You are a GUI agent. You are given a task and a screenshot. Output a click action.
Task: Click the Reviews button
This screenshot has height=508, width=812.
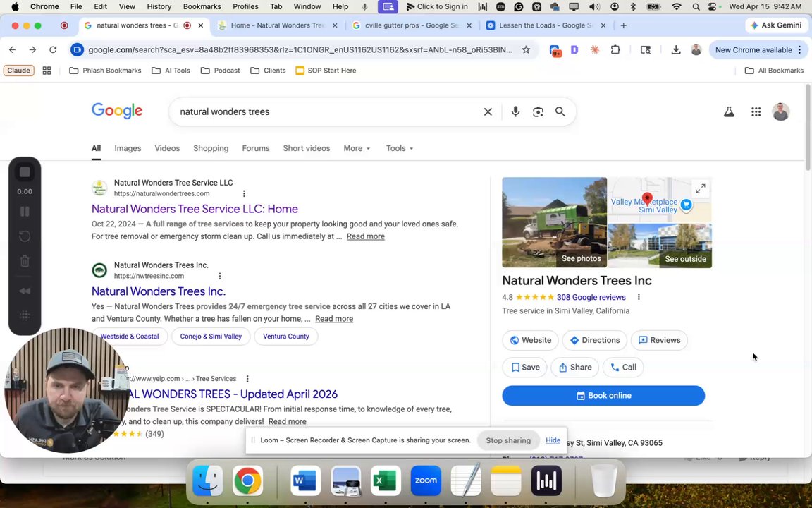pos(659,340)
